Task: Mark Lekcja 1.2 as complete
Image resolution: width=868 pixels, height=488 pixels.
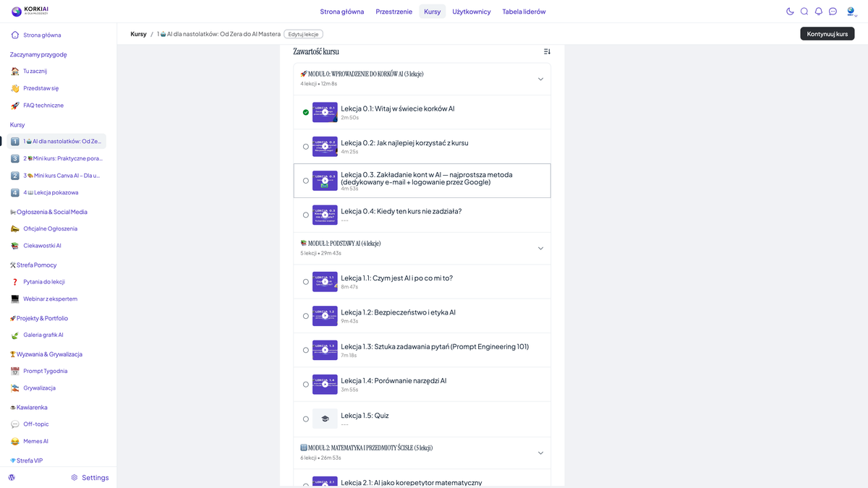Action: [x=306, y=316]
